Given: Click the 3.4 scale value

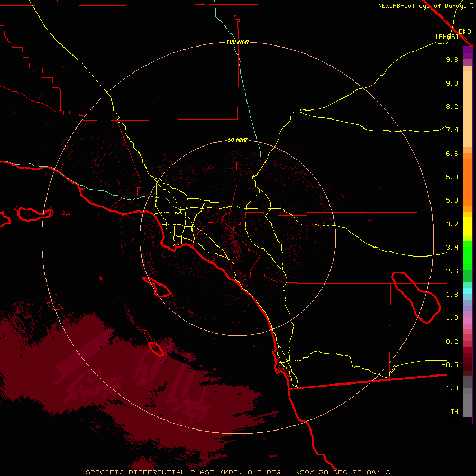Looking at the screenshot, I should tap(452, 248).
